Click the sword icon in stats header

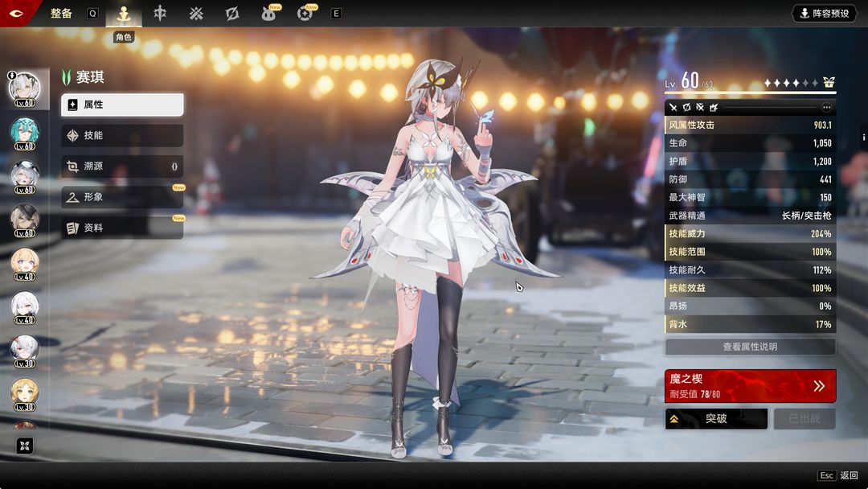pos(674,108)
